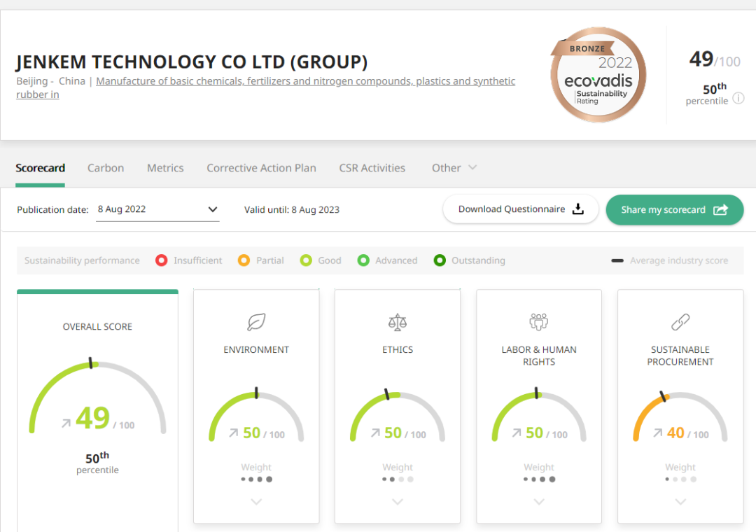Click the Ethics score gauge
The width and height of the screenshot is (756, 532).
[398, 415]
